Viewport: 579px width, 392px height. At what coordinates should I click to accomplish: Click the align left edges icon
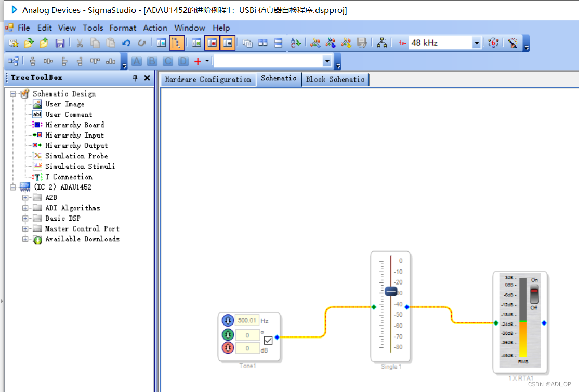(64, 61)
